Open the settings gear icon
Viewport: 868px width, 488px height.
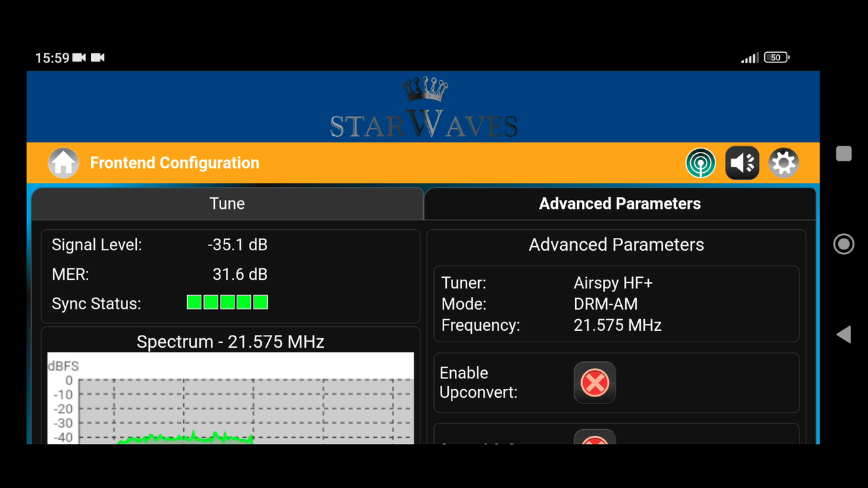point(783,163)
